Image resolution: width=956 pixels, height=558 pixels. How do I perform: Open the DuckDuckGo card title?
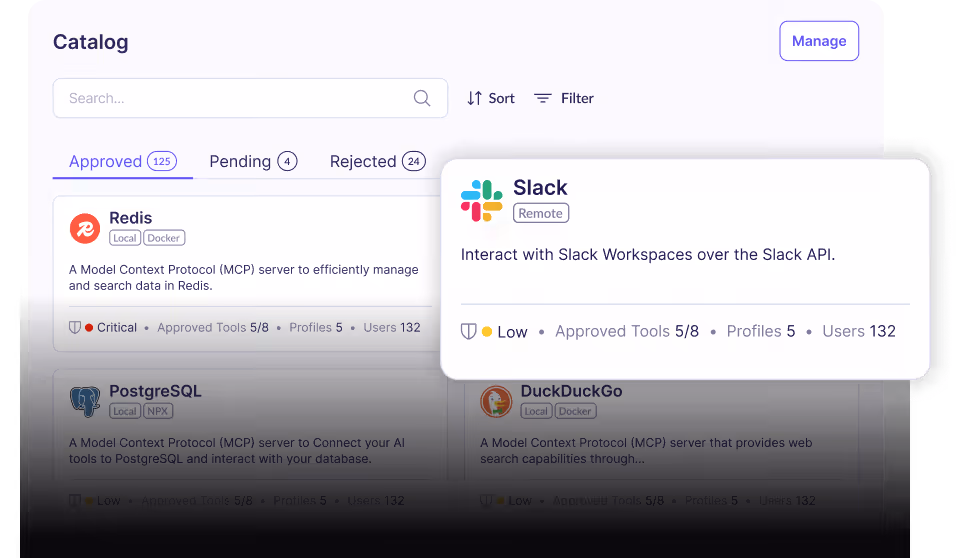pos(571,391)
